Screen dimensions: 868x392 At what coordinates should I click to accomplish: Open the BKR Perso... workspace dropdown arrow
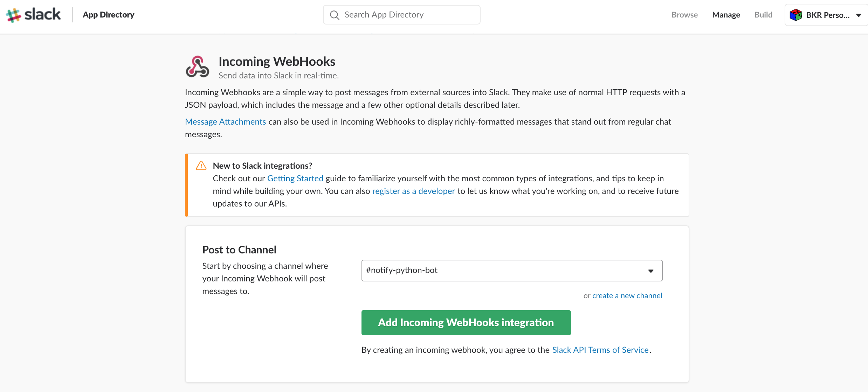[859, 15]
